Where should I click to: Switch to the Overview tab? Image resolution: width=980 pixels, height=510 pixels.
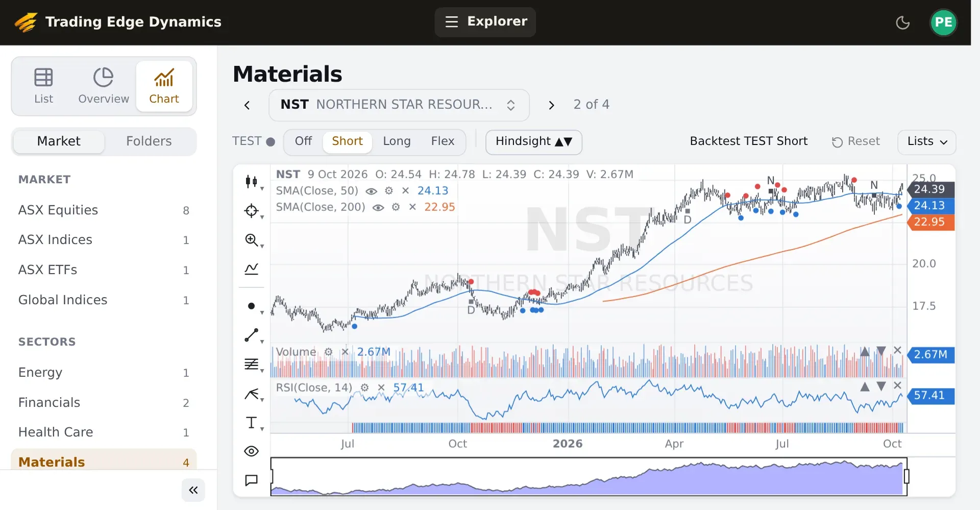104,86
